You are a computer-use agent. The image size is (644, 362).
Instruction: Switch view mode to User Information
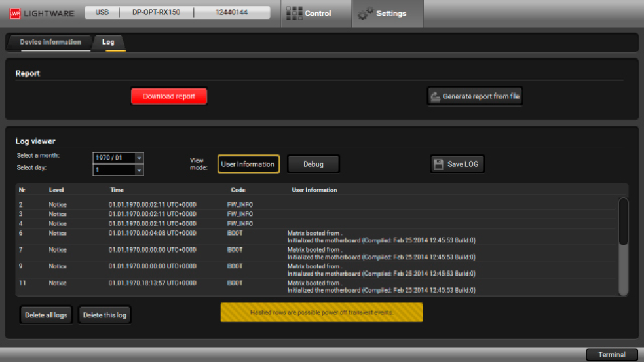click(248, 164)
